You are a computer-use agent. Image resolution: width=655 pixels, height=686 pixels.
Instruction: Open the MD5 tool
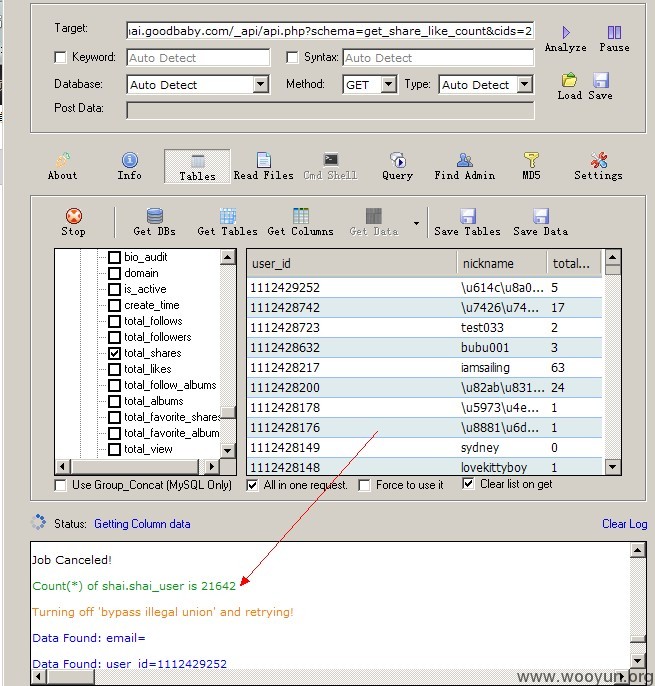pyautogui.click(x=531, y=166)
